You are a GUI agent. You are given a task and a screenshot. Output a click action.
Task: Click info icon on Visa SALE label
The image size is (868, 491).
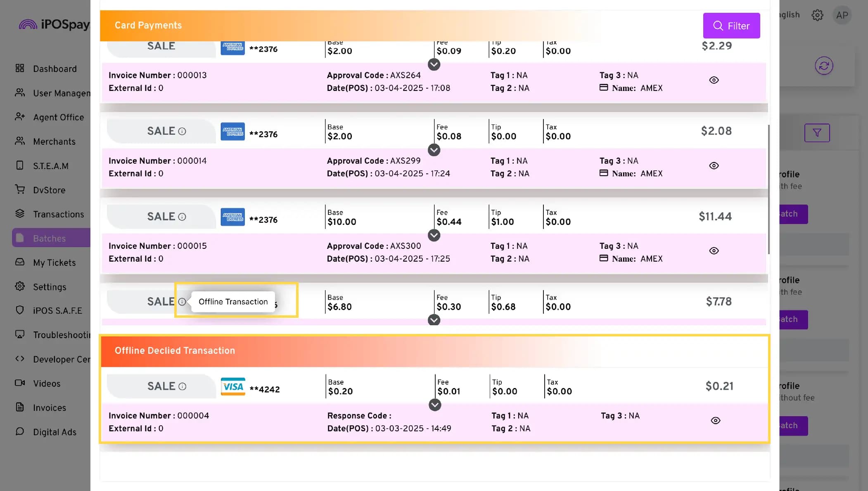click(x=182, y=386)
